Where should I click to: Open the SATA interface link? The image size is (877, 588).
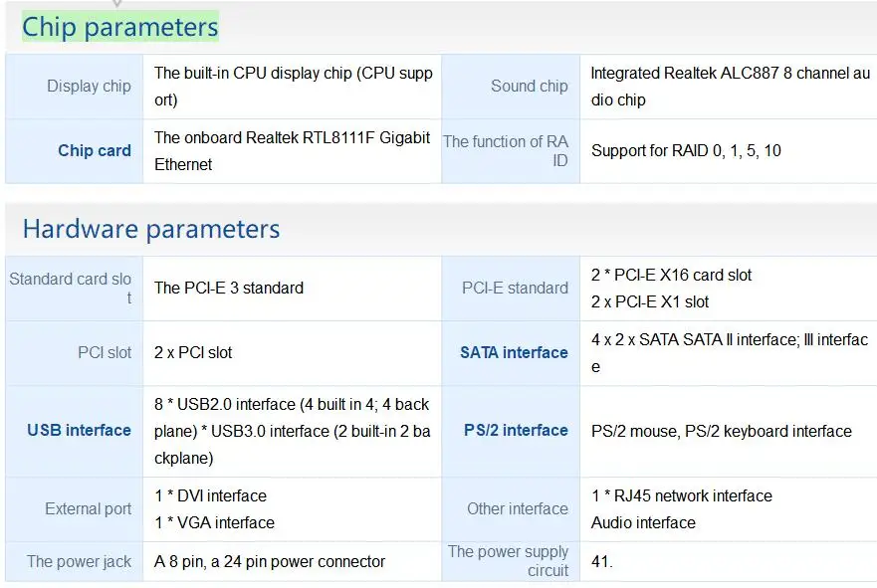coord(514,352)
